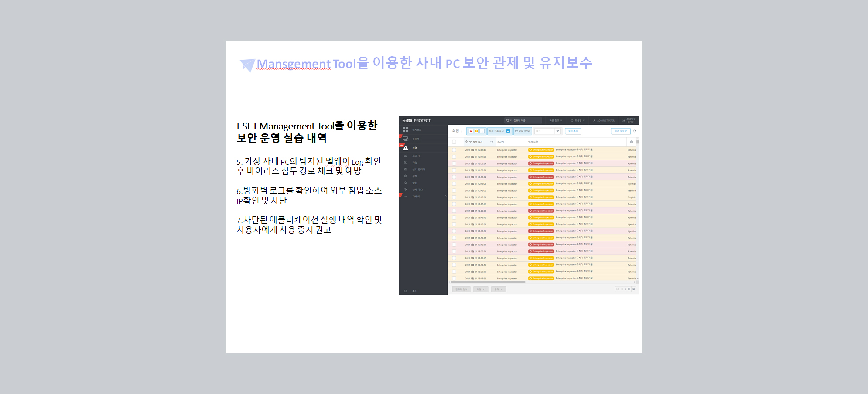This screenshot has height=394, width=868.
Task: Open the Actions dropdown button at bottom
Action: click(499, 289)
